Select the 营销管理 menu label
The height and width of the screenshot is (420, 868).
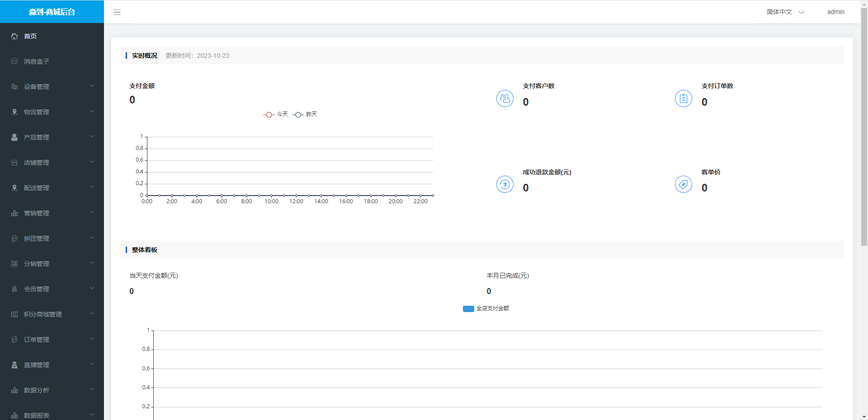[37, 213]
